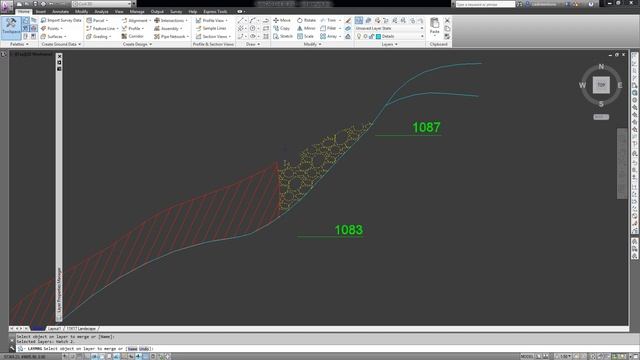Open the Toolspace palette button

(x=11, y=27)
